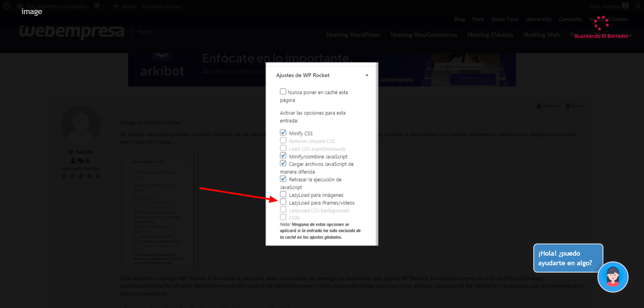The height and width of the screenshot is (308, 644).
Task: Click the Borrar trash icon
Action: point(568,106)
